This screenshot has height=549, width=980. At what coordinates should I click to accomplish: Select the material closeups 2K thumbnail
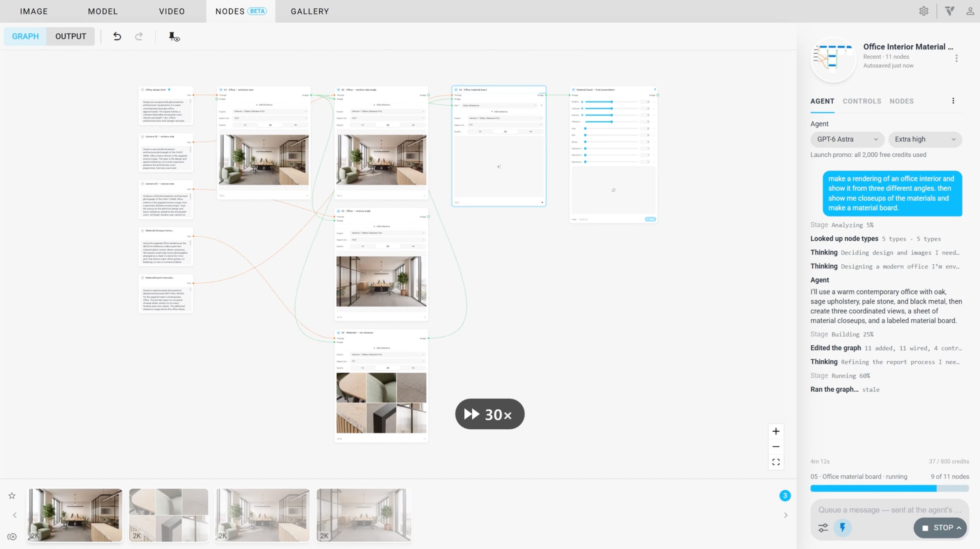[x=169, y=515]
